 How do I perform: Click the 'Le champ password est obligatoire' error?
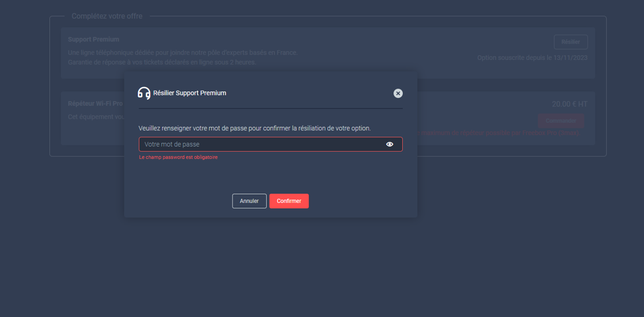coord(178,157)
